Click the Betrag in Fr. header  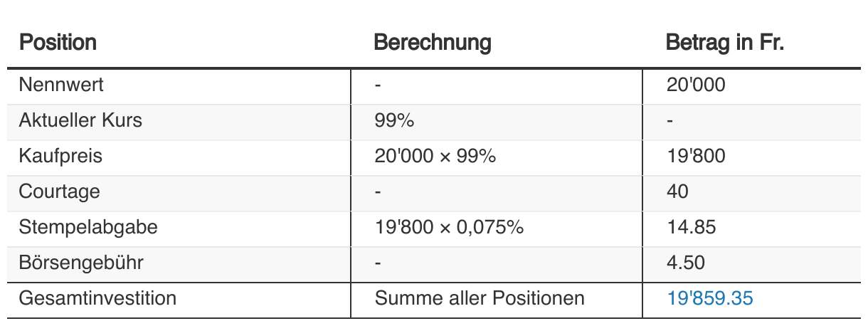tap(724, 43)
